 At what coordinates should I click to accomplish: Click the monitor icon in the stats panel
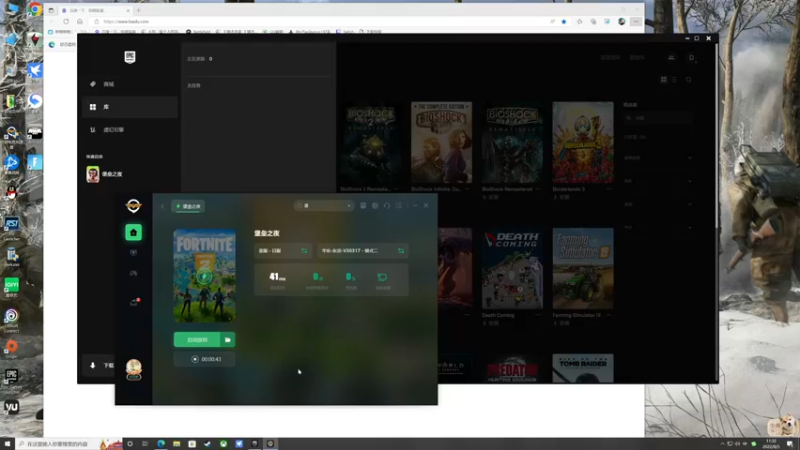pyautogui.click(x=382, y=277)
